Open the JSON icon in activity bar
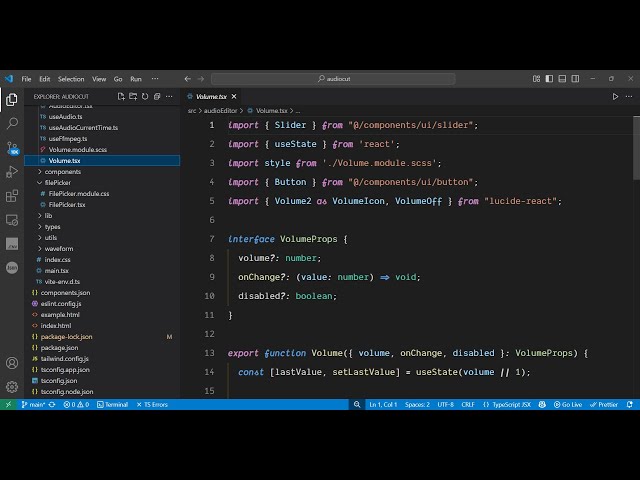Viewport: 640px width, 480px height. click(x=12, y=267)
